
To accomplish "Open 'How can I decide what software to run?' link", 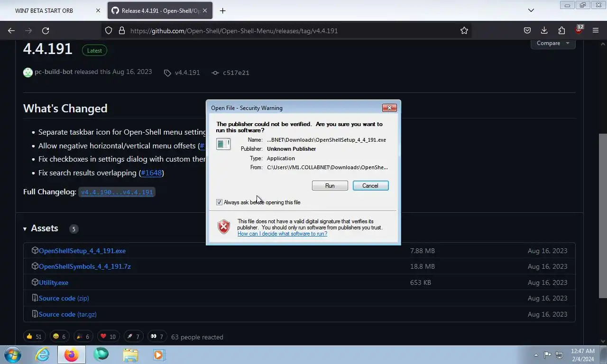I will coord(282,234).
